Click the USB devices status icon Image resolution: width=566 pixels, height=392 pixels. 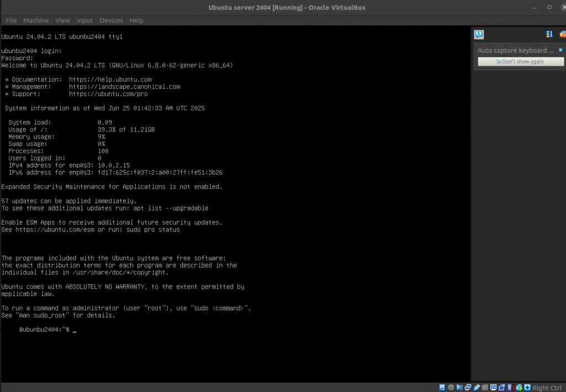tap(476, 388)
